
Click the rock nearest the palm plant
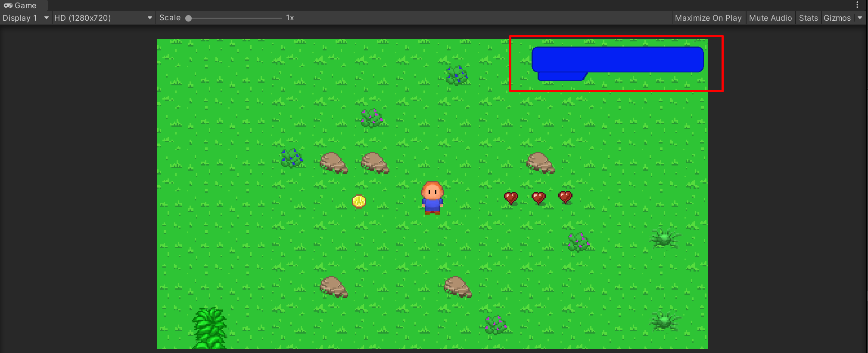333,287
